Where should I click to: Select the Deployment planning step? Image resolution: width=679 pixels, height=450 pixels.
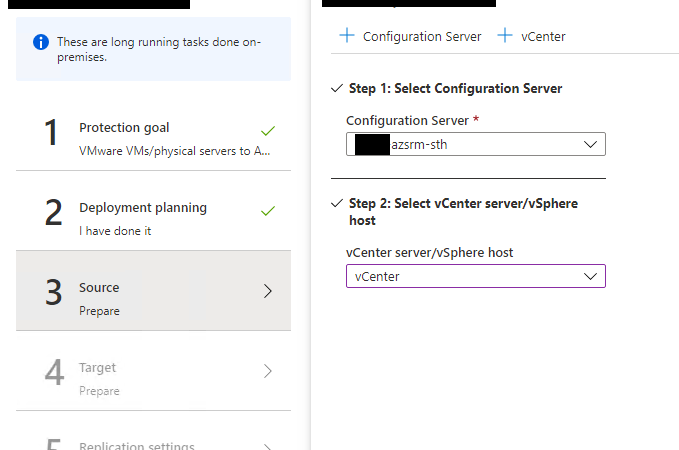pos(153,210)
